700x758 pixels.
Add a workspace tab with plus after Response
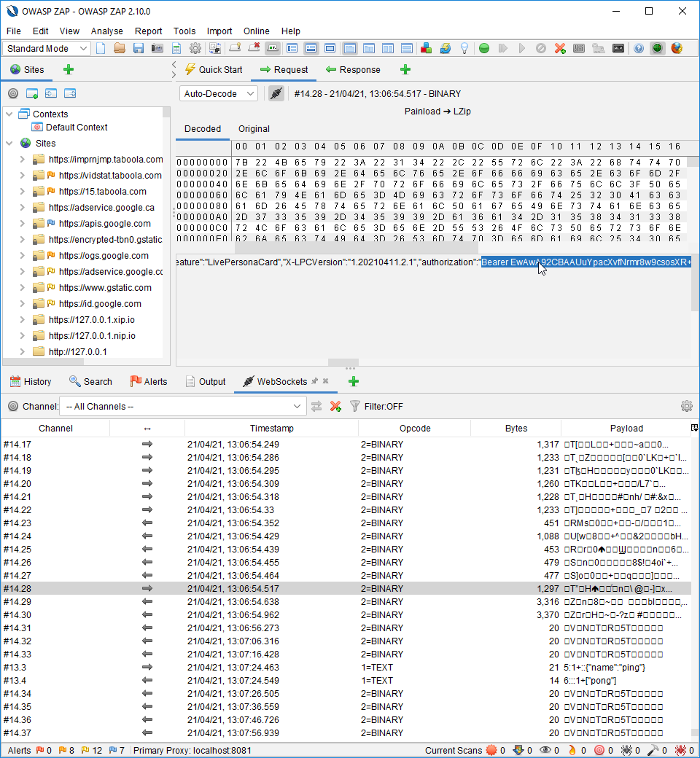[405, 70]
